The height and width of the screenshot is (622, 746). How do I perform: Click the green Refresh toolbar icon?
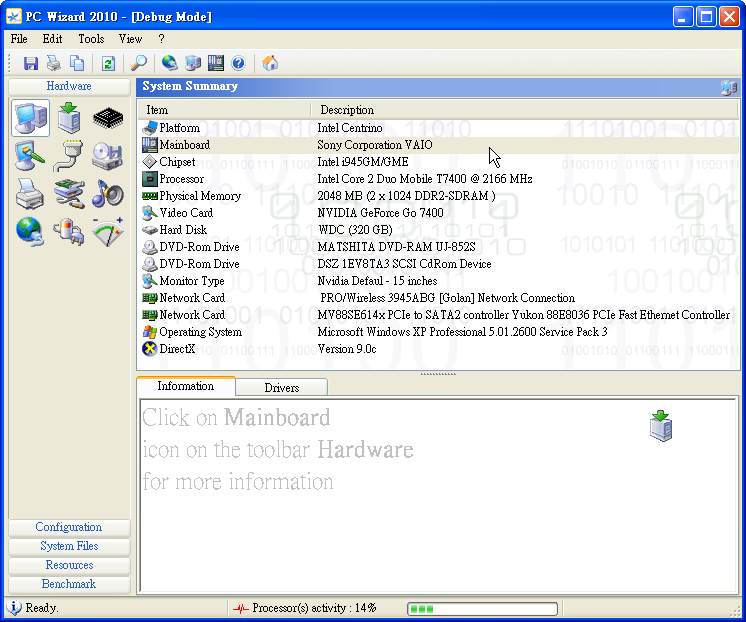click(x=108, y=63)
